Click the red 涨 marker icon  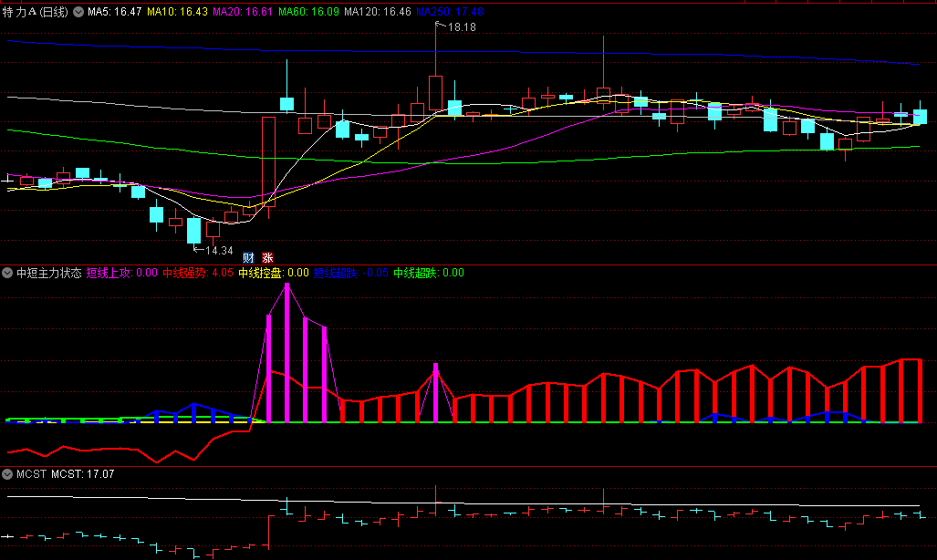[x=267, y=257]
